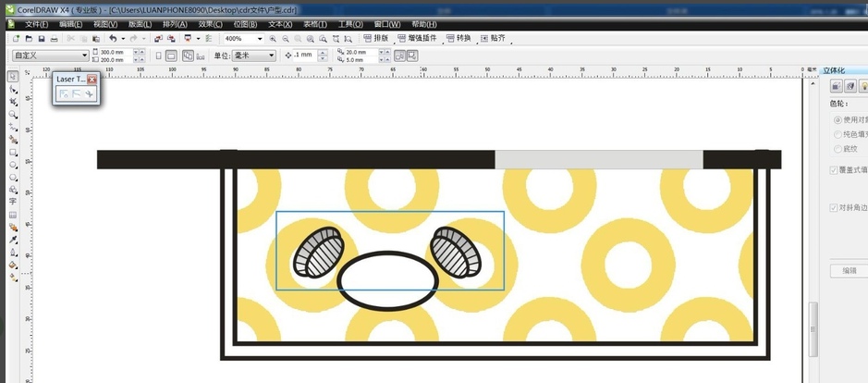The image size is (868, 383).
Task: Select the 使用对象填充 radio option
Action: click(x=837, y=120)
